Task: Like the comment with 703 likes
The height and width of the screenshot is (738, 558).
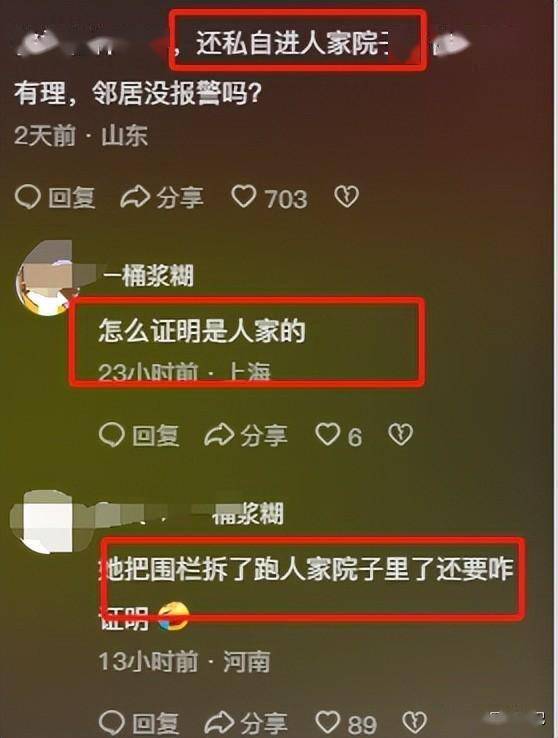Action: [x=244, y=196]
